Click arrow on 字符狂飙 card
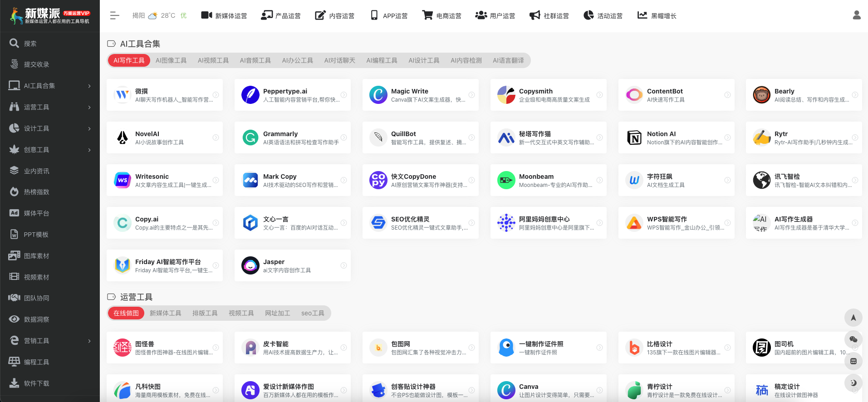Viewport: 868px width, 402px height. [727, 180]
